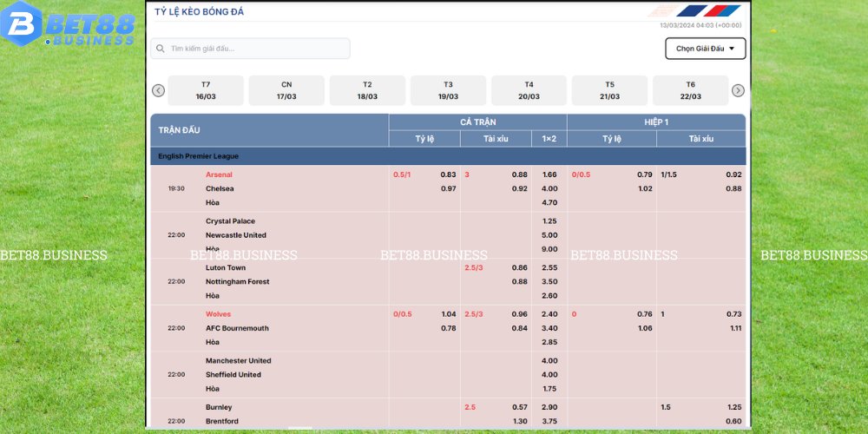Select the T7 16/03 date tab
The image size is (868, 434).
206,91
